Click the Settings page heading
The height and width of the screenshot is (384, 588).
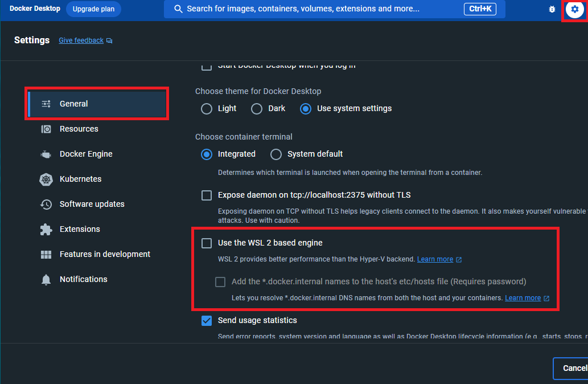click(32, 40)
